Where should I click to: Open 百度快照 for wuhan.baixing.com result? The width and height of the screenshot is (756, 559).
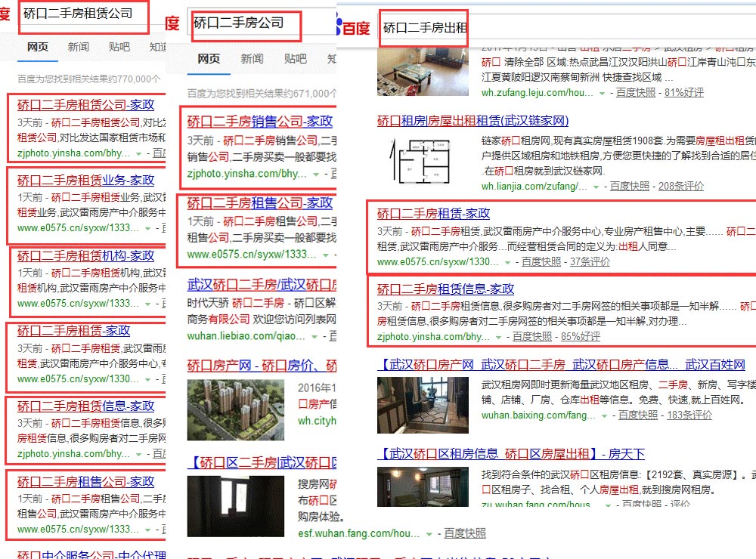pyautogui.click(x=638, y=415)
